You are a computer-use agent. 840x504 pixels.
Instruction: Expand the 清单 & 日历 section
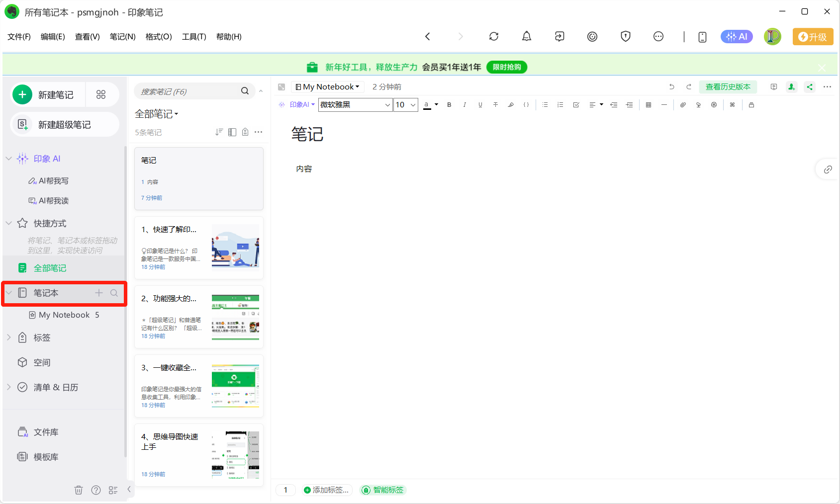tap(8, 387)
